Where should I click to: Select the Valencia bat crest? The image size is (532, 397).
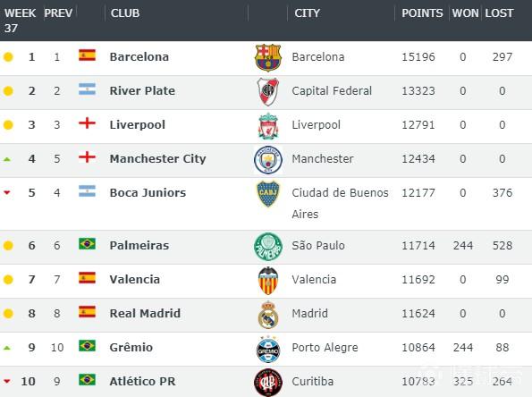pos(268,281)
